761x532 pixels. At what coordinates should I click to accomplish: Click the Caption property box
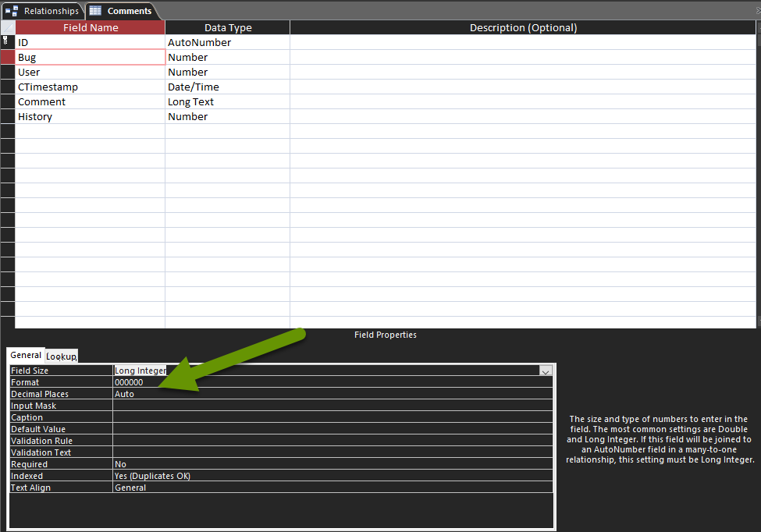tap(234, 417)
